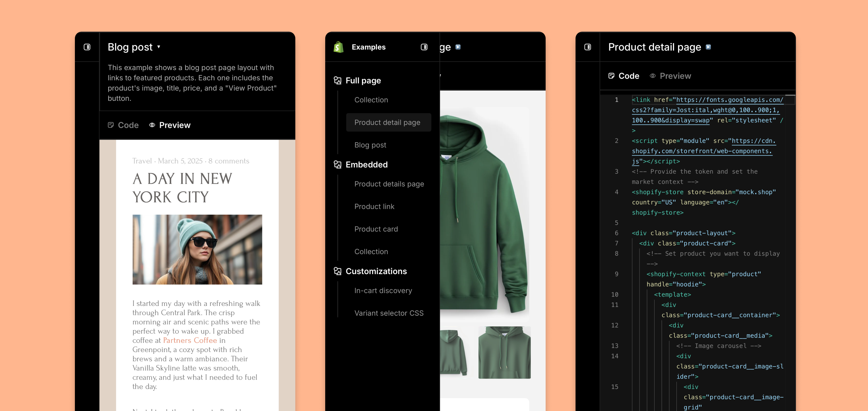Viewport: 868px width, 411px height.
Task: Select the Product link example
Action: coord(374,206)
